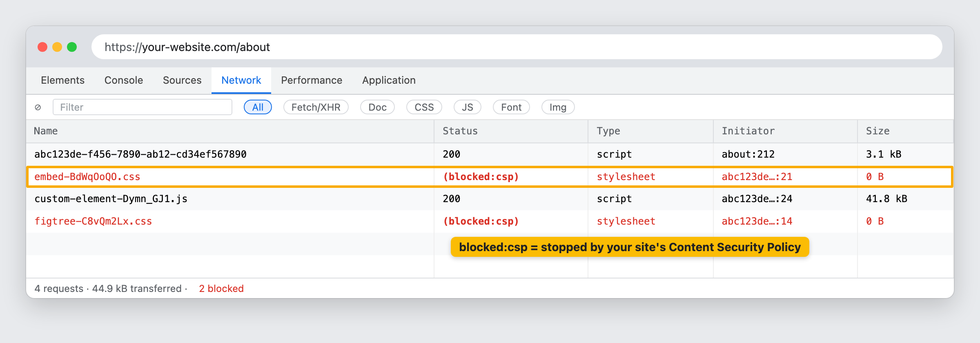Click the 41.8 kB size cell
The height and width of the screenshot is (343, 980).
pos(886,199)
